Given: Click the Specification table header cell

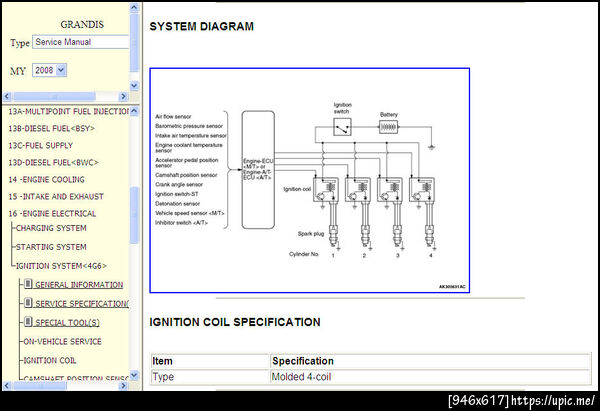Looking at the screenshot, I should point(430,361).
